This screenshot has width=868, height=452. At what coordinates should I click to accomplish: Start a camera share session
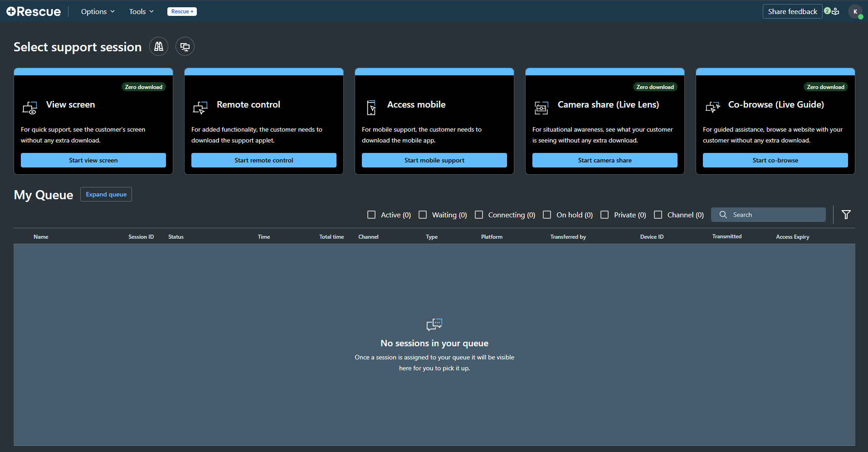(605, 160)
